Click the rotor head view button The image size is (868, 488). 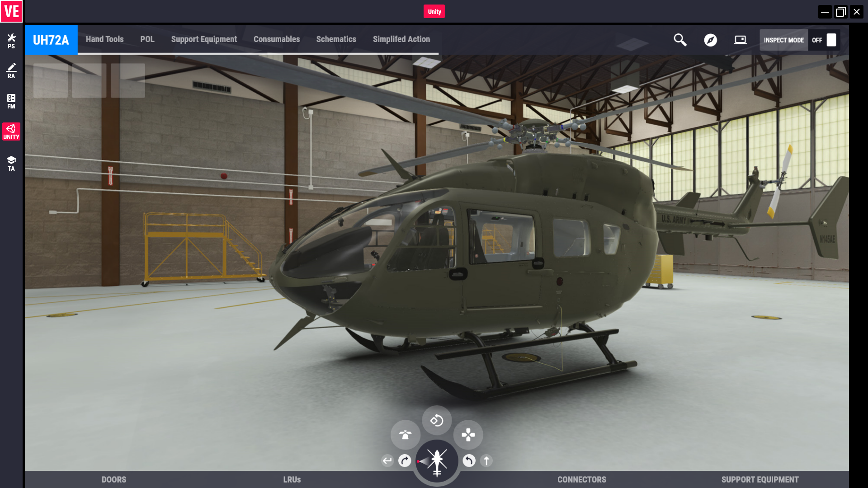(405, 435)
